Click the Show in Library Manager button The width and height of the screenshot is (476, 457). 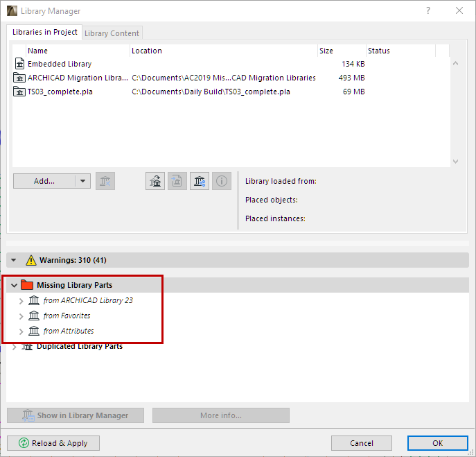[x=76, y=415]
